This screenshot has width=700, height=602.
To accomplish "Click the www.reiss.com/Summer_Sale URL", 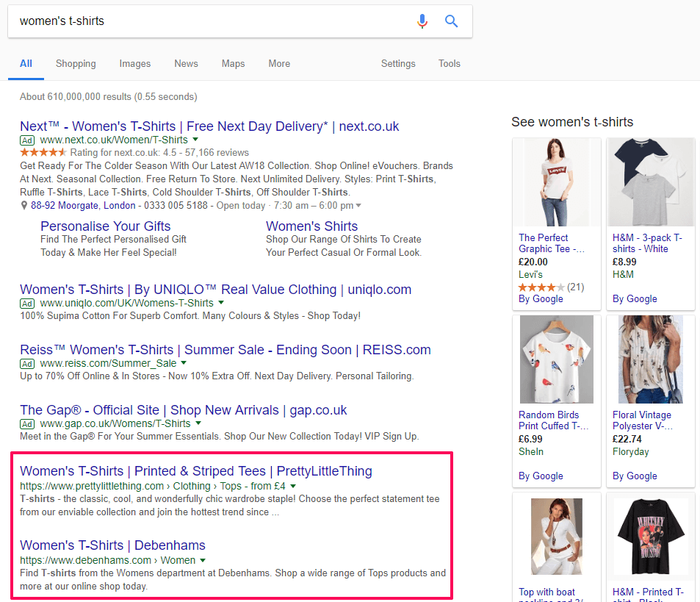I will [108, 363].
